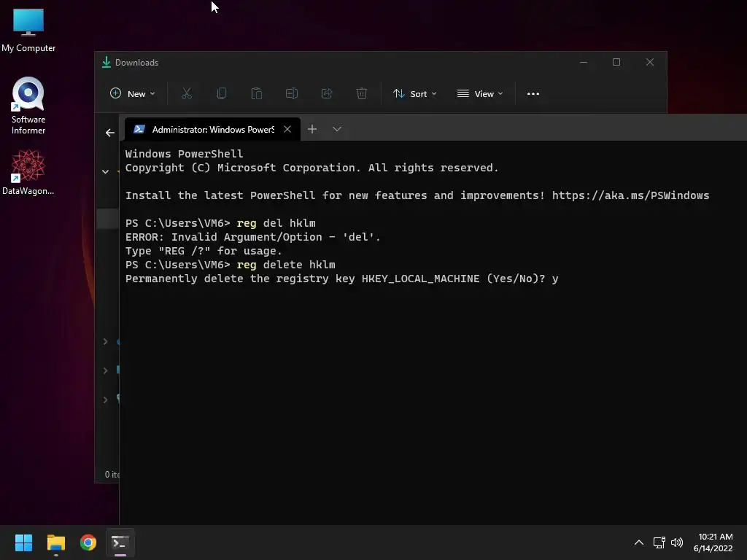Open File Explorer from the taskbar
The image size is (747, 560).
pos(55,542)
